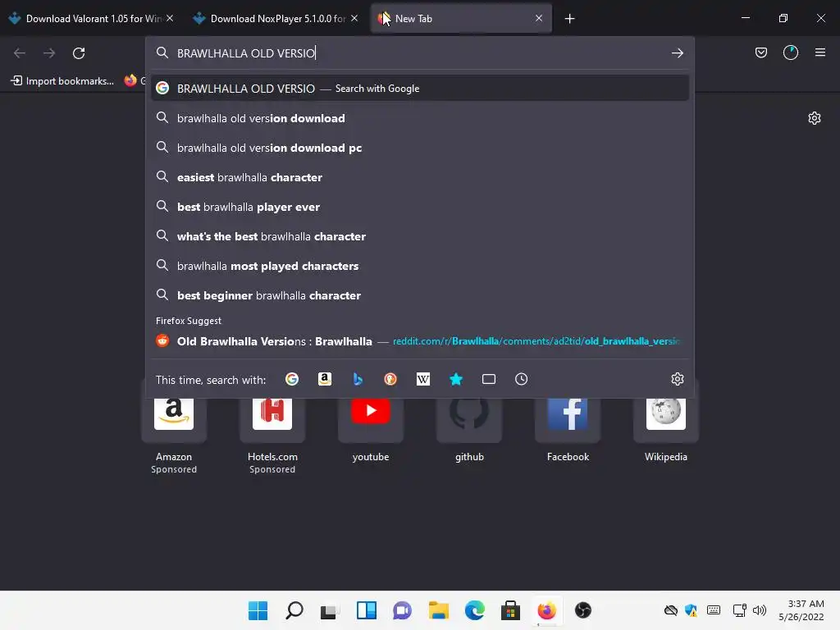840x630 pixels.
Task: Select suggestion 'brawlhalla old version download'
Action: 419,118
